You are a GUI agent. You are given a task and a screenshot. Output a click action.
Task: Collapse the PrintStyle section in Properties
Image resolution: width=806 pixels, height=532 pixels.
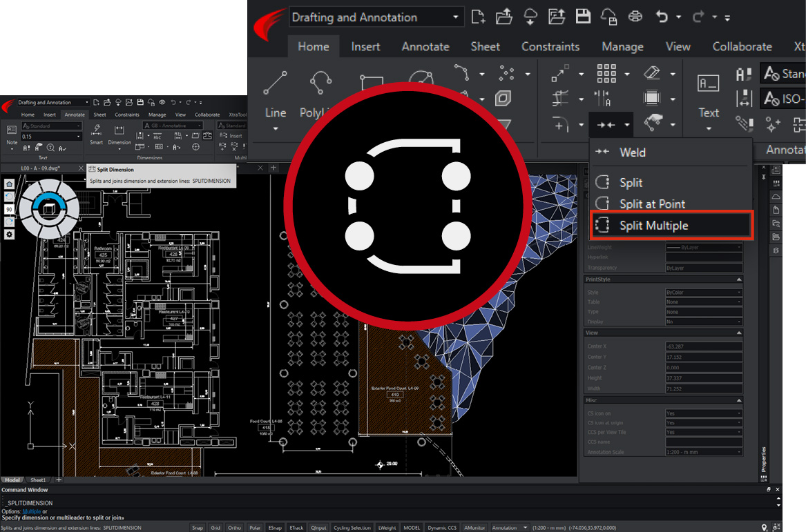[x=739, y=279]
